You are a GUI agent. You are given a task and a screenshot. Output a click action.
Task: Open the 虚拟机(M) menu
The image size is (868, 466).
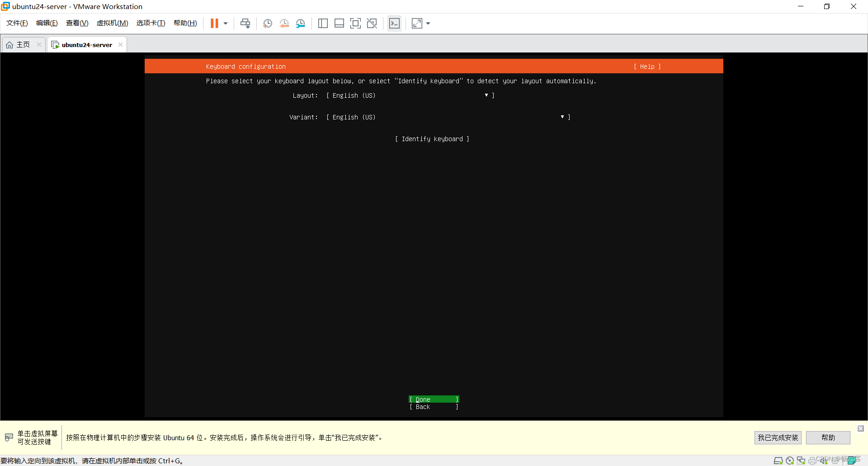tap(112, 23)
